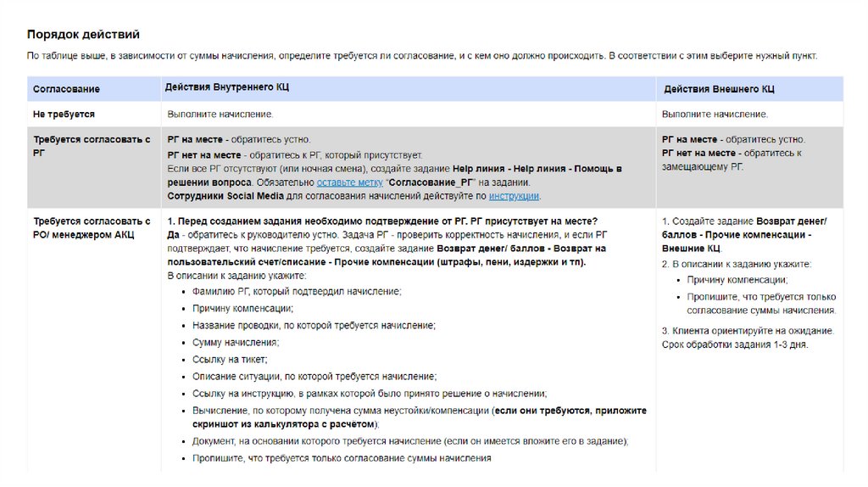Click the "Сумму начисления;" bullet
The width and height of the screenshot is (868, 487).
point(236,343)
